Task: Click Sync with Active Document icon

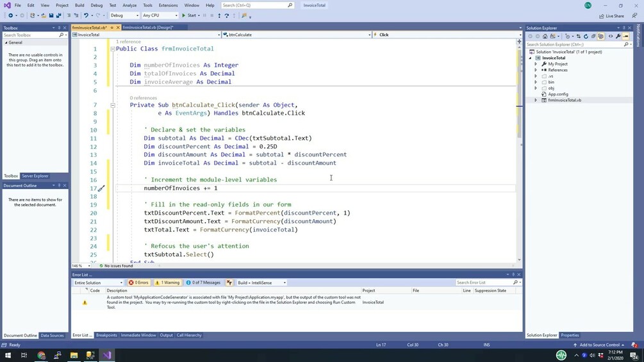Action: [578, 36]
